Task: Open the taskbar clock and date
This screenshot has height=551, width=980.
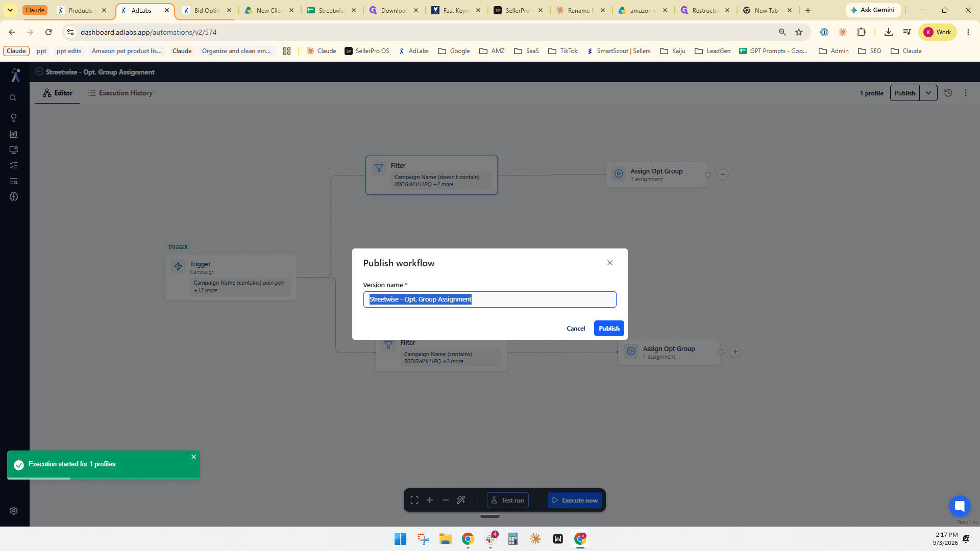Action: click(945, 539)
